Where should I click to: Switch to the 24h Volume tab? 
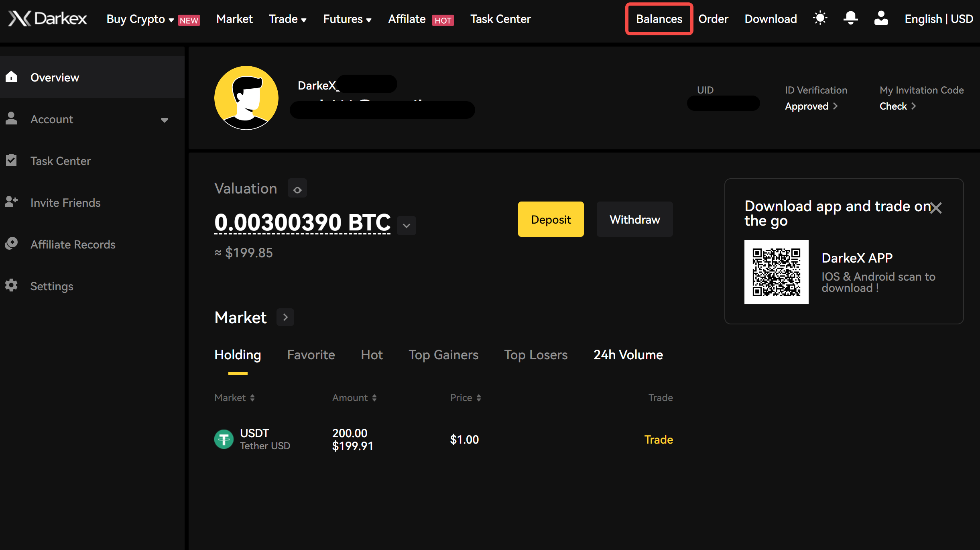click(x=628, y=355)
